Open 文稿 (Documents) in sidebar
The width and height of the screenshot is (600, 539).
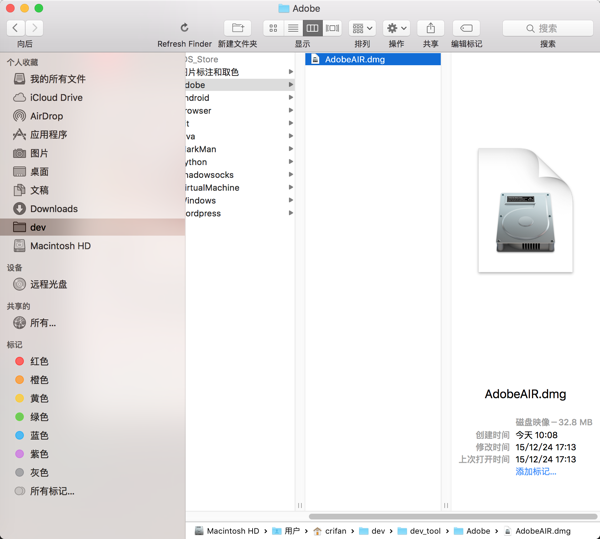92,190
